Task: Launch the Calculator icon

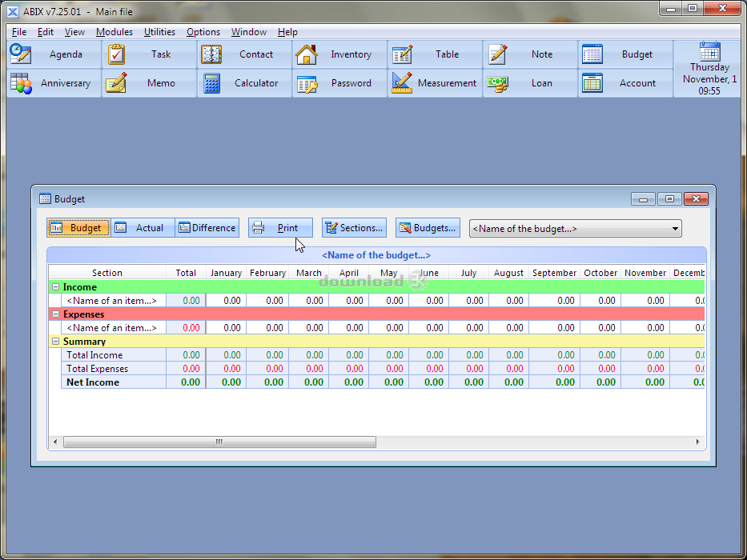Action: point(211,83)
